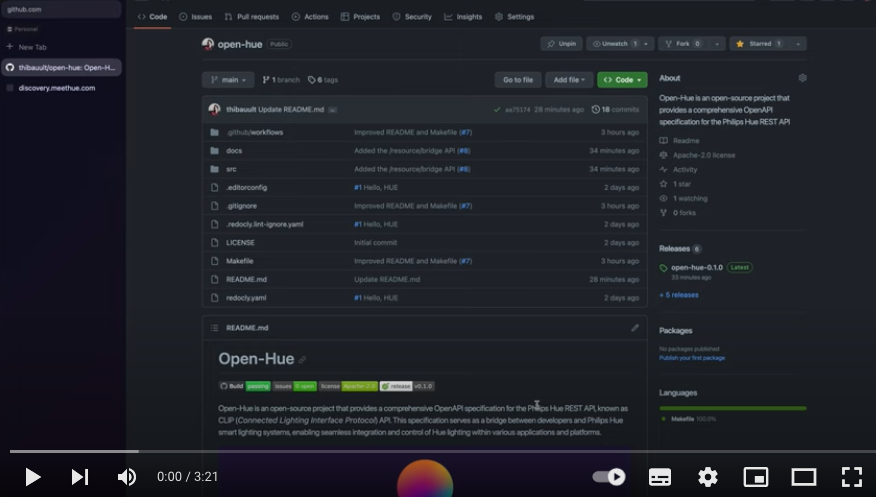
Task: Open the .gitignore file
Action: click(x=241, y=206)
